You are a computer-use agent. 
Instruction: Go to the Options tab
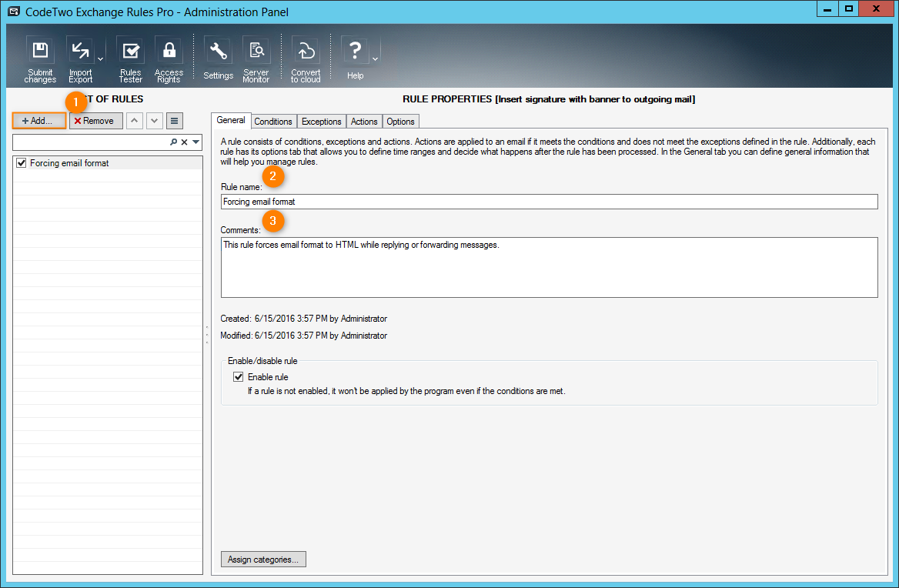pyautogui.click(x=400, y=122)
